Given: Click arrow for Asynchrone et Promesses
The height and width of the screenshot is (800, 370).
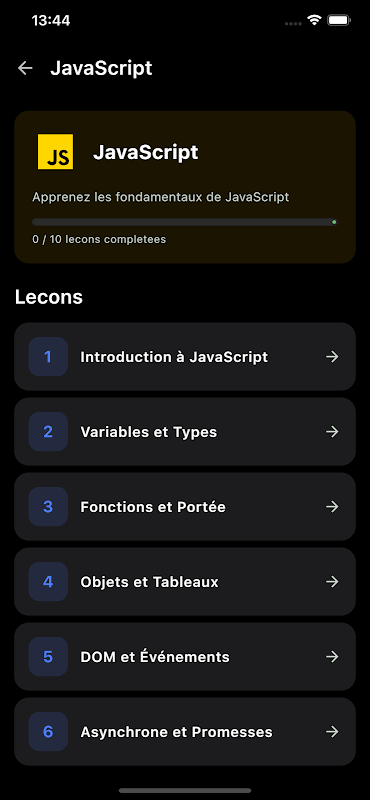Looking at the screenshot, I should [332, 732].
